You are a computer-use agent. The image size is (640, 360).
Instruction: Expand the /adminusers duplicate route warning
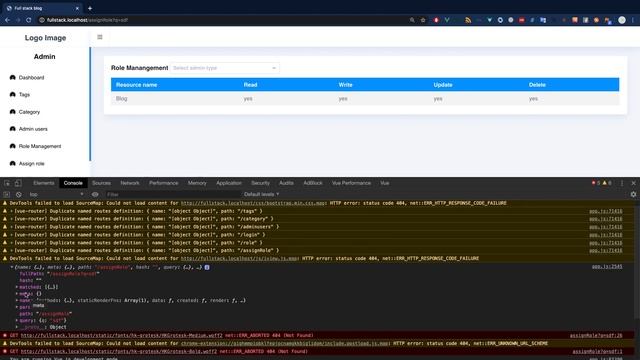pos(11,227)
